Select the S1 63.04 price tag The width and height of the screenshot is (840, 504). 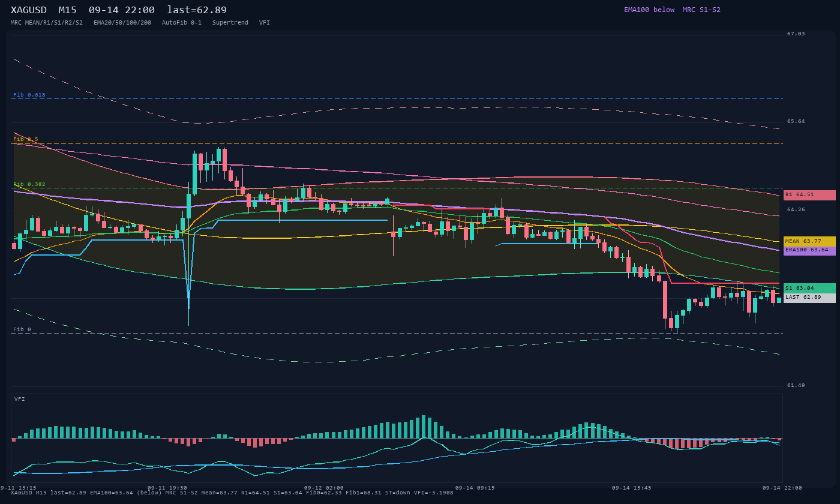(x=809, y=288)
